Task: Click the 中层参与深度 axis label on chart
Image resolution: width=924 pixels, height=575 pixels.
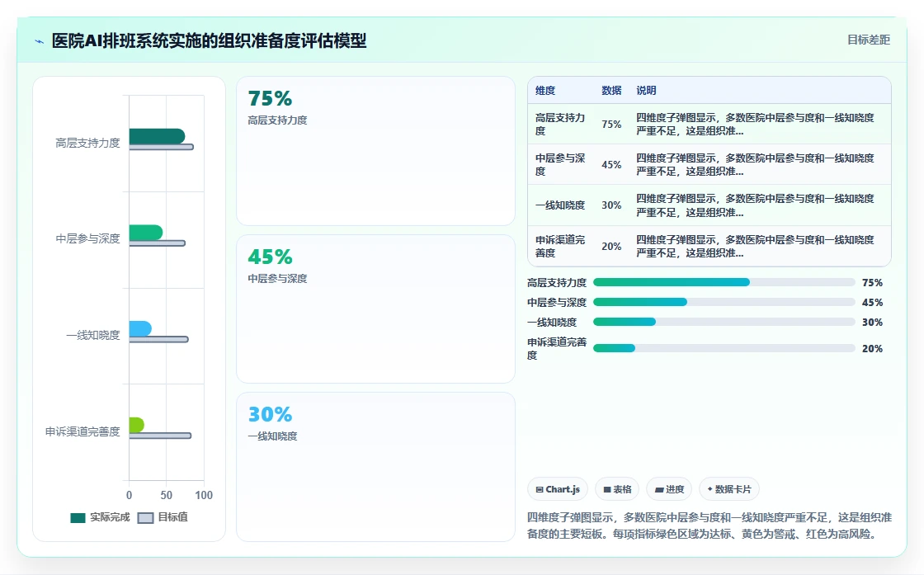Action: pos(87,238)
